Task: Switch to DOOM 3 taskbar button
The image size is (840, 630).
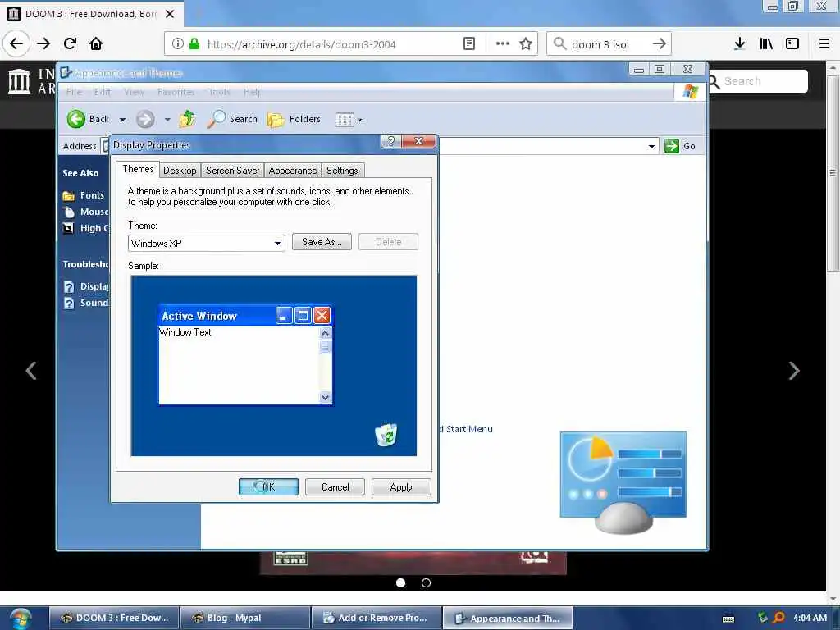Action: [x=114, y=619]
